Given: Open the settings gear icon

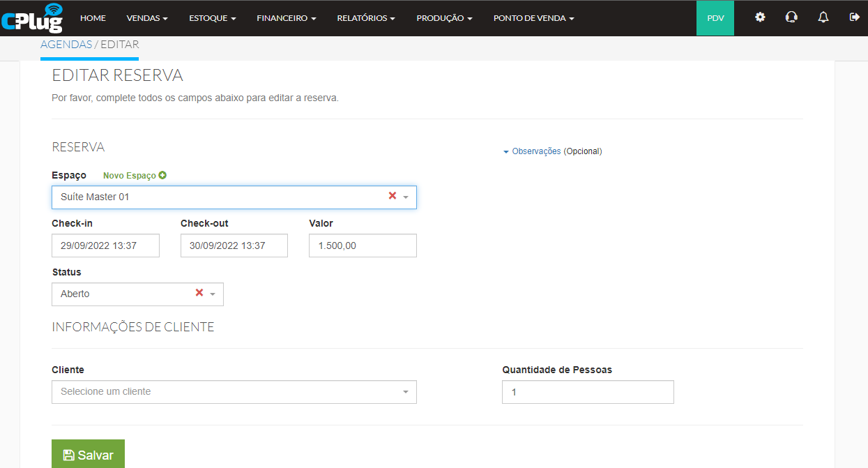Looking at the screenshot, I should pos(760,17).
